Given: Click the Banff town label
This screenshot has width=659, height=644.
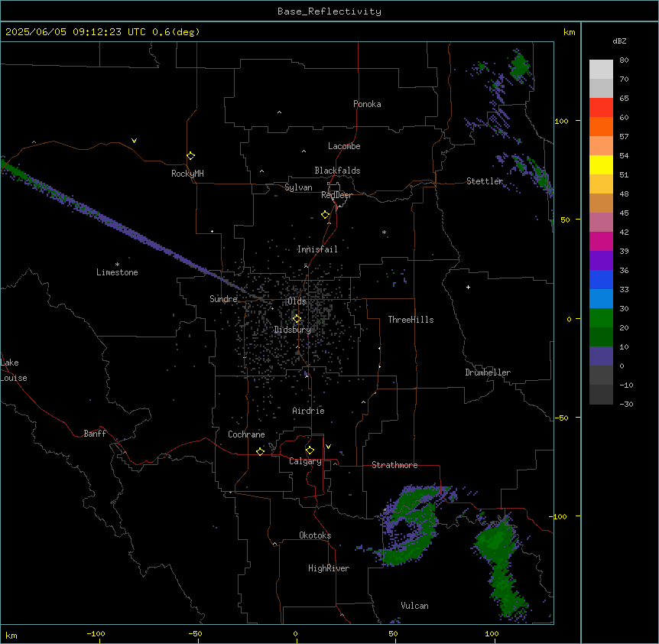Looking at the screenshot, I should 95,434.
